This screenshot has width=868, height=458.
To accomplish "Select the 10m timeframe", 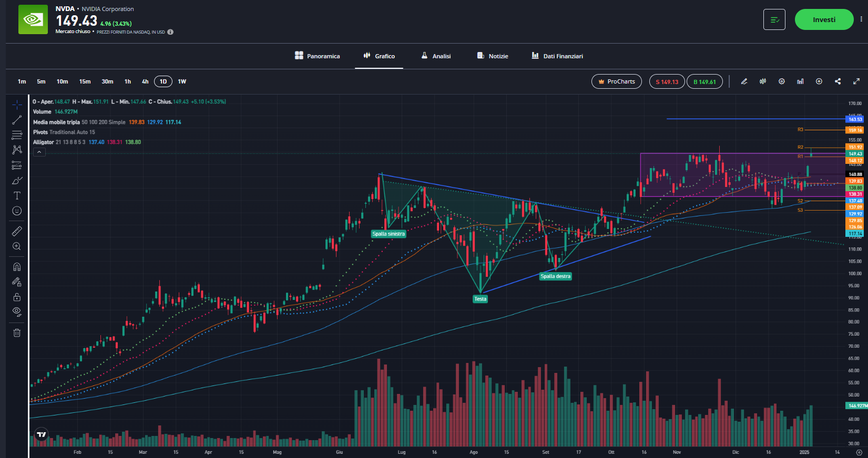I will click(x=63, y=81).
